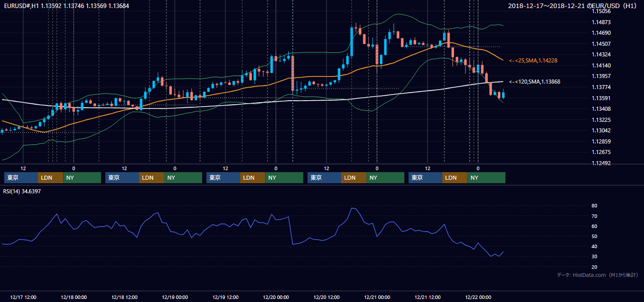The image size is (644, 302).
Task: Click the RSI 70 level label
Action: click(x=594, y=216)
